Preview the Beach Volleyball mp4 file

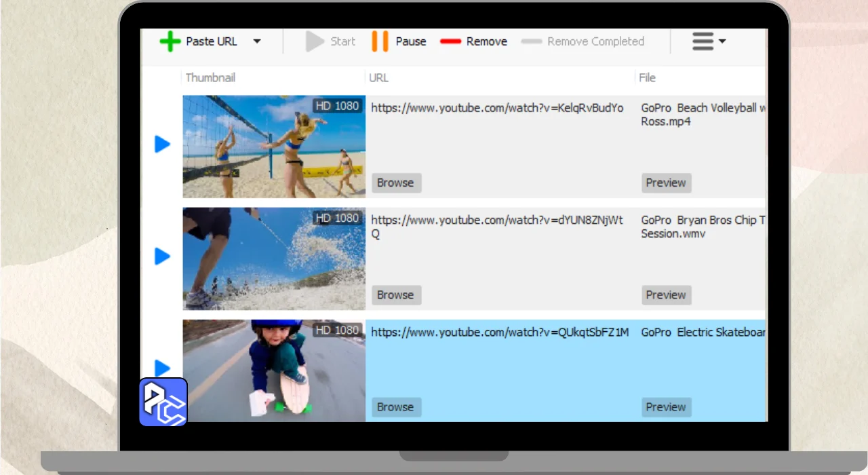pos(666,183)
